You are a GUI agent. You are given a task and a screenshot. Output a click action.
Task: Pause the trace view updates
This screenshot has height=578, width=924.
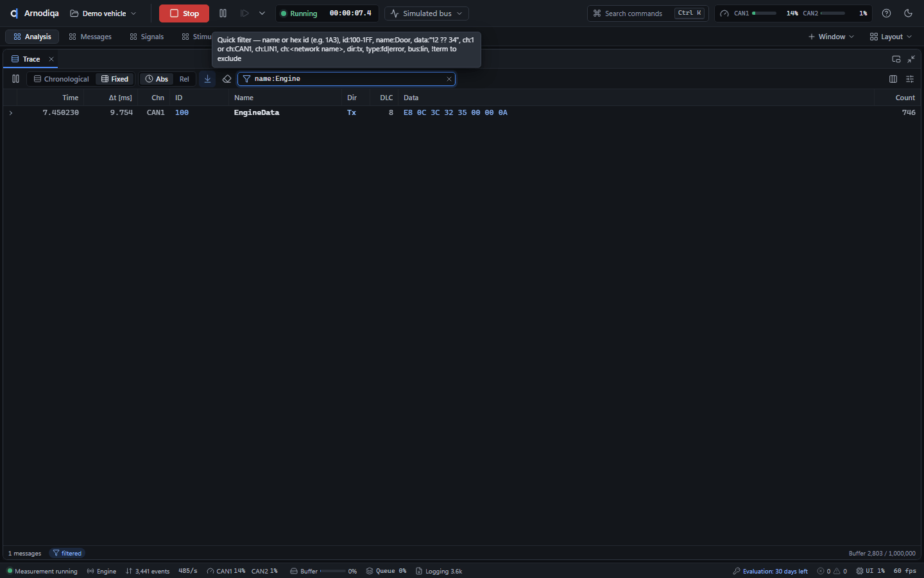[15, 79]
